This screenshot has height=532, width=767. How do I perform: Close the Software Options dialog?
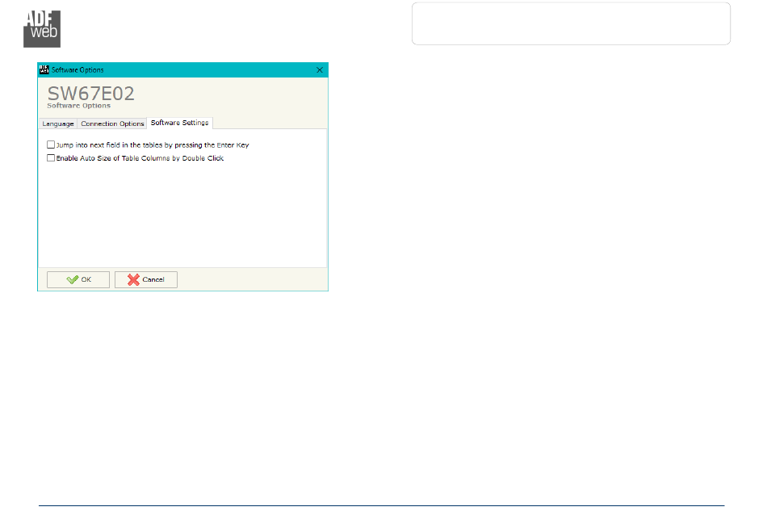(320, 70)
